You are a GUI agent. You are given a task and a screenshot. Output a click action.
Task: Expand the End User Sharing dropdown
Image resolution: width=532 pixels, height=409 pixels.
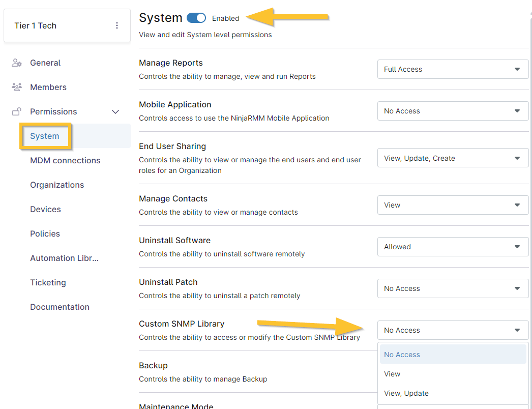coord(453,158)
